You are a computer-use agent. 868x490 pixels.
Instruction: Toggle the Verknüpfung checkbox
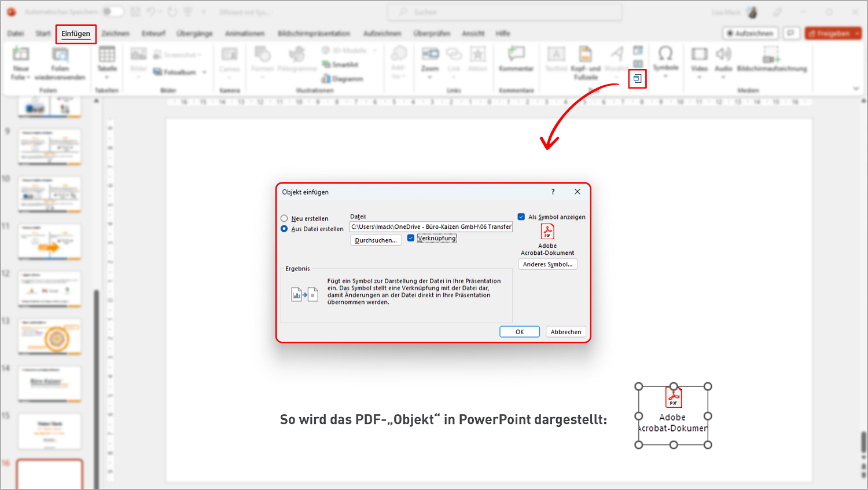pyautogui.click(x=411, y=238)
